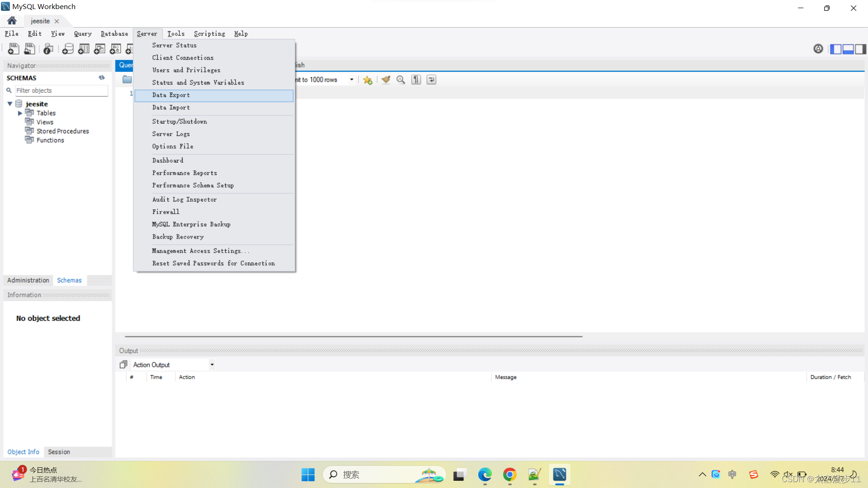
Task: Open the Tools menu
Action: coord(176,33)
